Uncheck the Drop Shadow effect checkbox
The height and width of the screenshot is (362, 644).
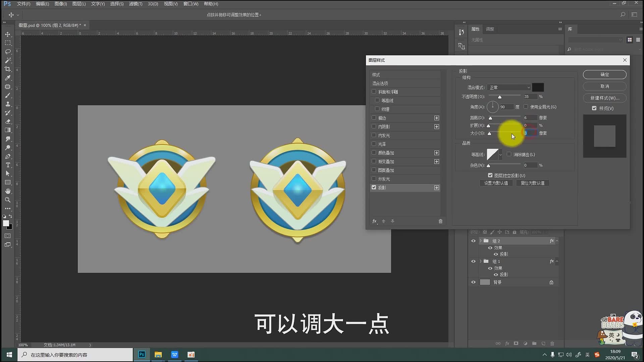(374, 187)
